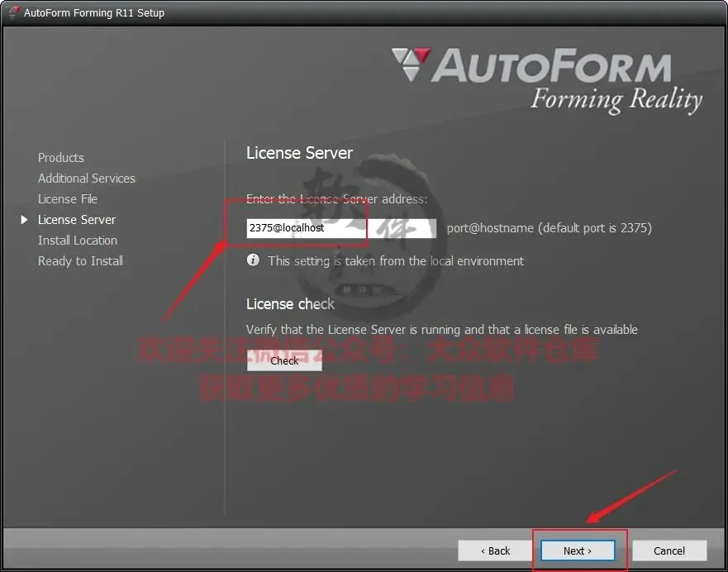Go back with the Back button
The height and width of the screenshot is (572, 728).
click(495, 551)
